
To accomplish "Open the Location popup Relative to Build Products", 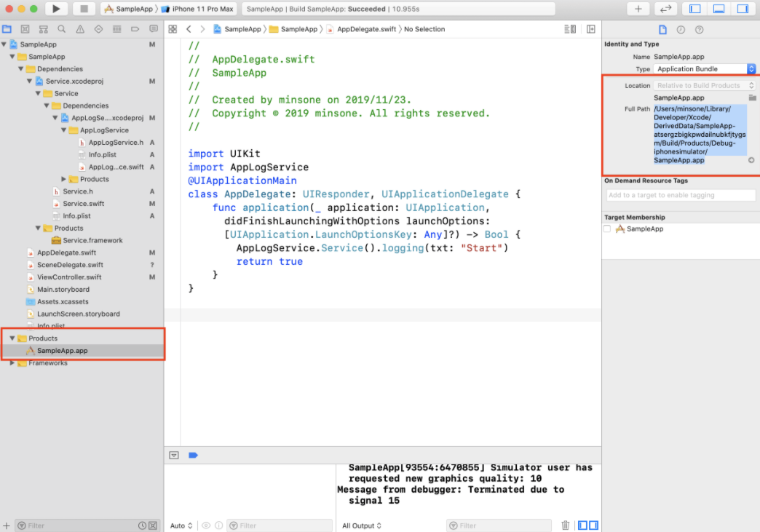I will click(704, 85).
